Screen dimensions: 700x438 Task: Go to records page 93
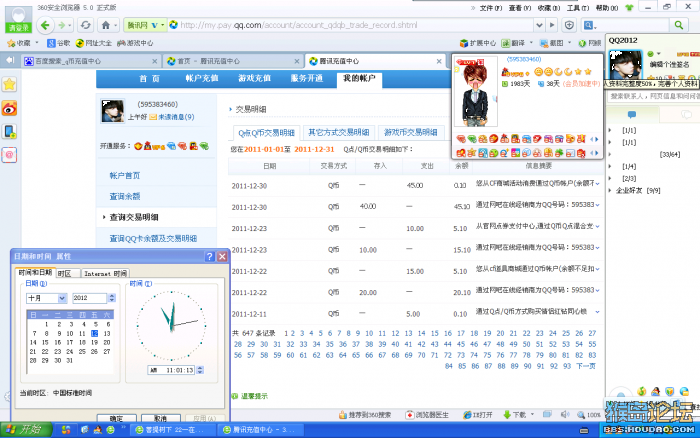click(567, 366)
